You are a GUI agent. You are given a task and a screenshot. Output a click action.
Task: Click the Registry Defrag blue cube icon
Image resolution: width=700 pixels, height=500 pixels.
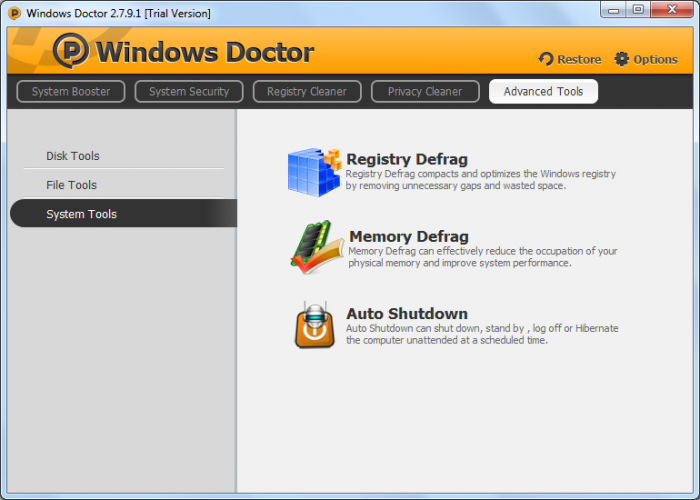coord(314,172)
